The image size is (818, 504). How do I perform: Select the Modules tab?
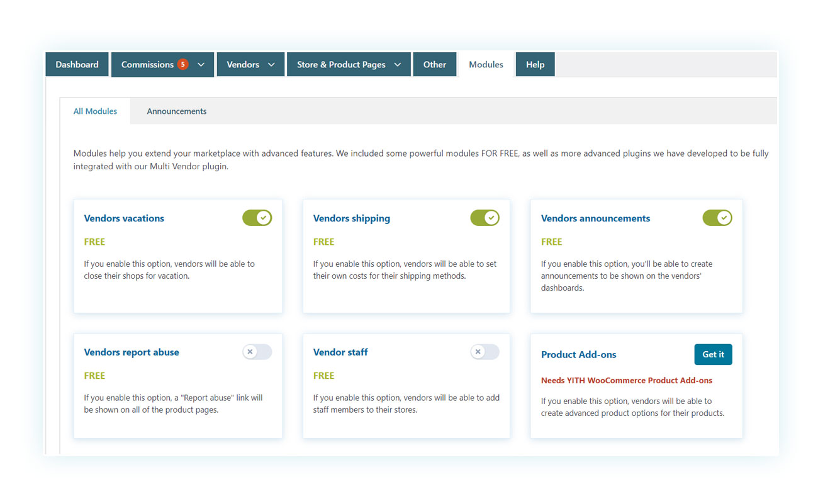[x=486, y=65]
